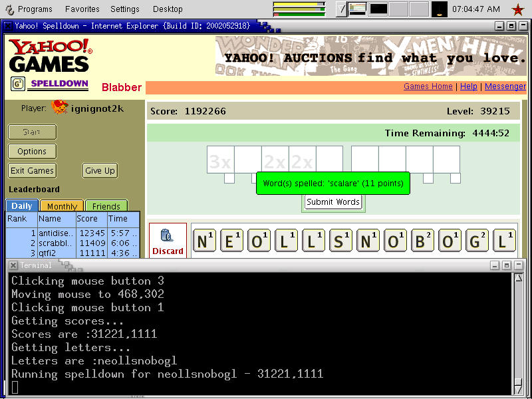
Task: Click the Time column header
Action: (x=123, y=219)
